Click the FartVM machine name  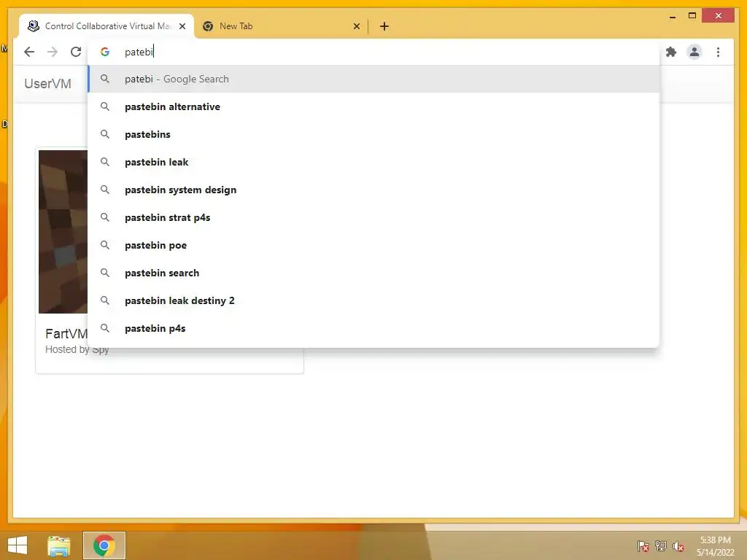pyautogui.click(x=66, y=333)
